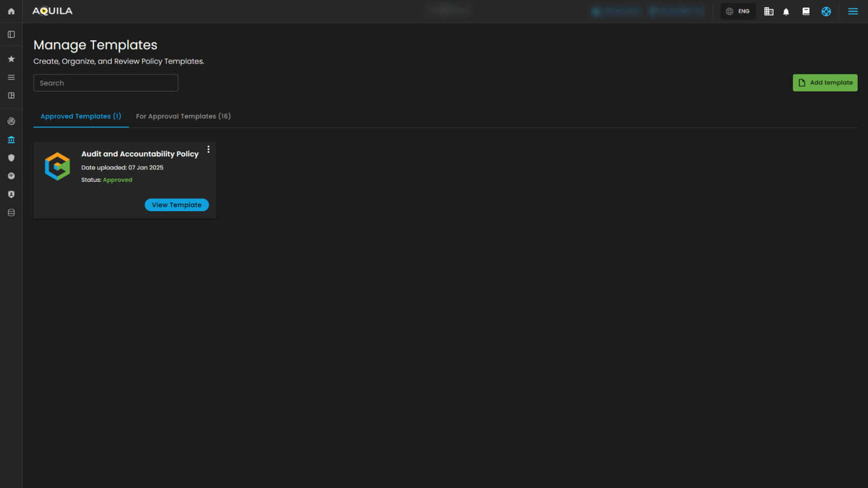
Task: Open the three-dot menu on Audit policy card
Action: click(x=208, y=149)
